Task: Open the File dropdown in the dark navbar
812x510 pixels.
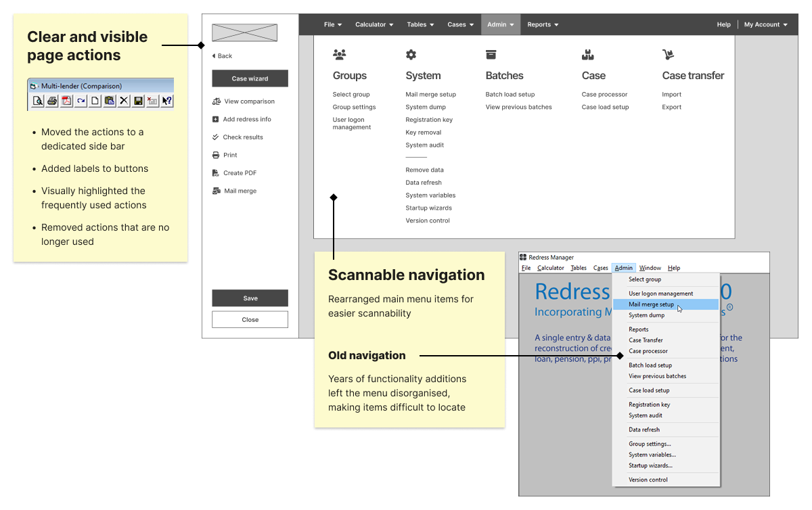Action: coord(333,24)
